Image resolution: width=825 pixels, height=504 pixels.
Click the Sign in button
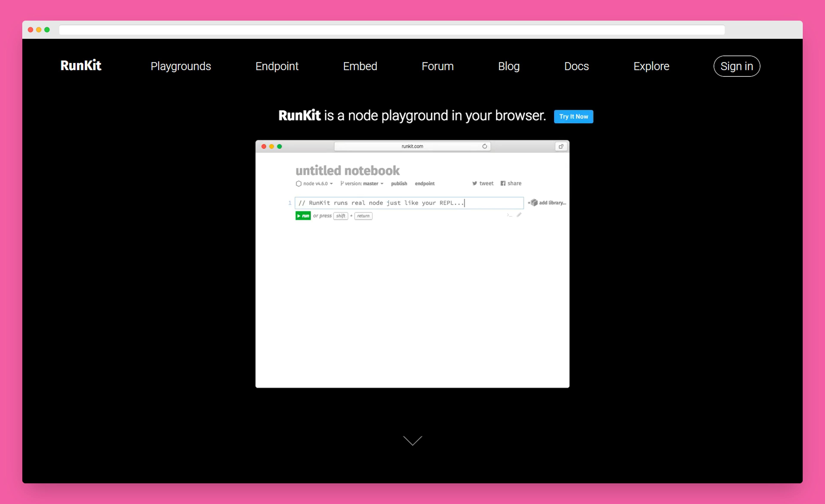click(x=737, y=66)
